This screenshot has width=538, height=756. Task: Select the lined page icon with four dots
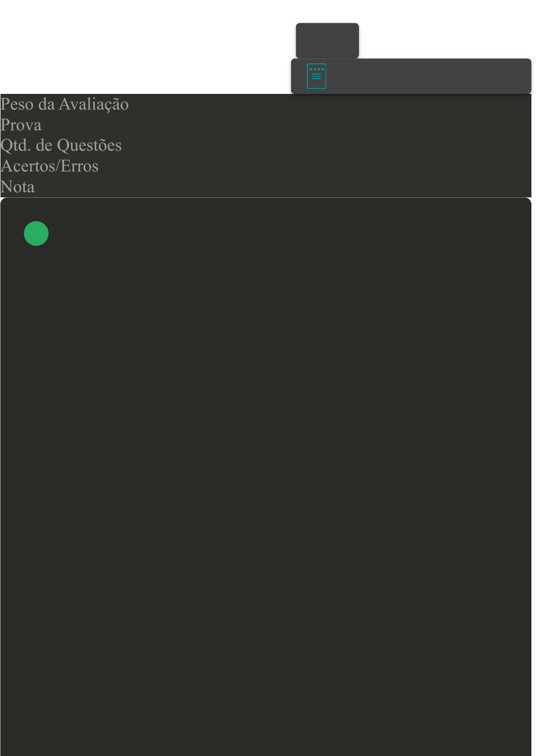coord(316,76)
